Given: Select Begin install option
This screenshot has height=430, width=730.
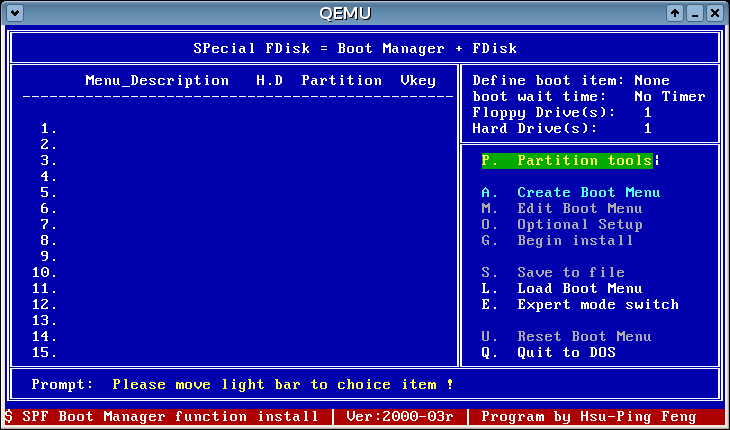Looking at the screenshot, I should point(558,240).
